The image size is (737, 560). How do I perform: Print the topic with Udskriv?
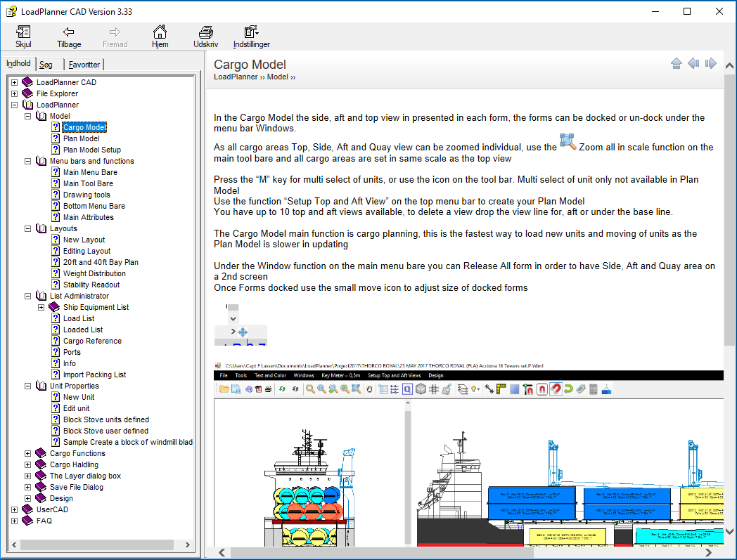205,37
